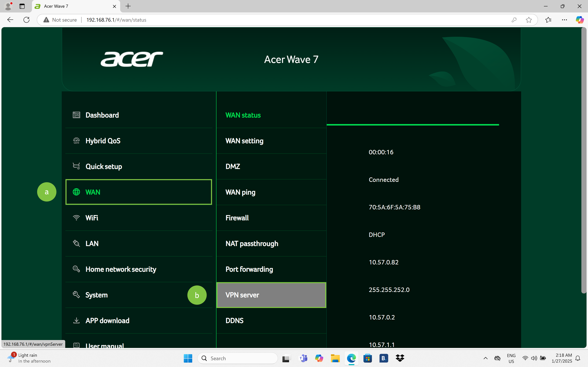Go to WAN ping page

click(240, 192)
